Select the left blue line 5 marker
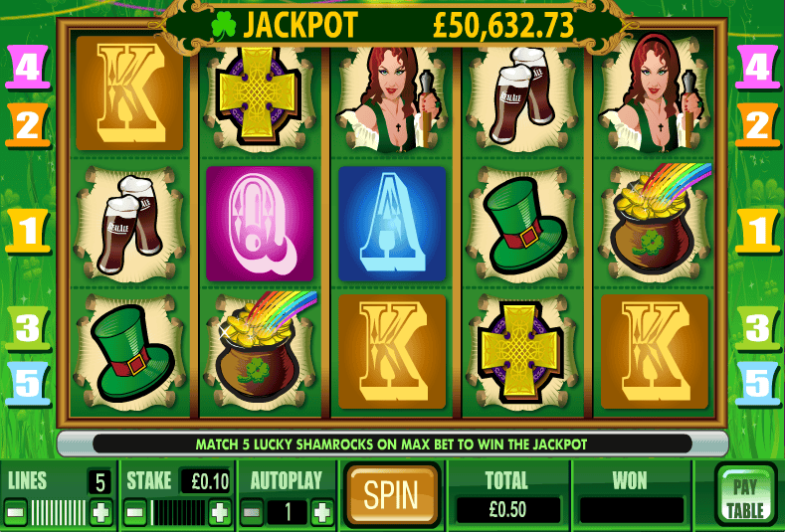 pos(29,384)
